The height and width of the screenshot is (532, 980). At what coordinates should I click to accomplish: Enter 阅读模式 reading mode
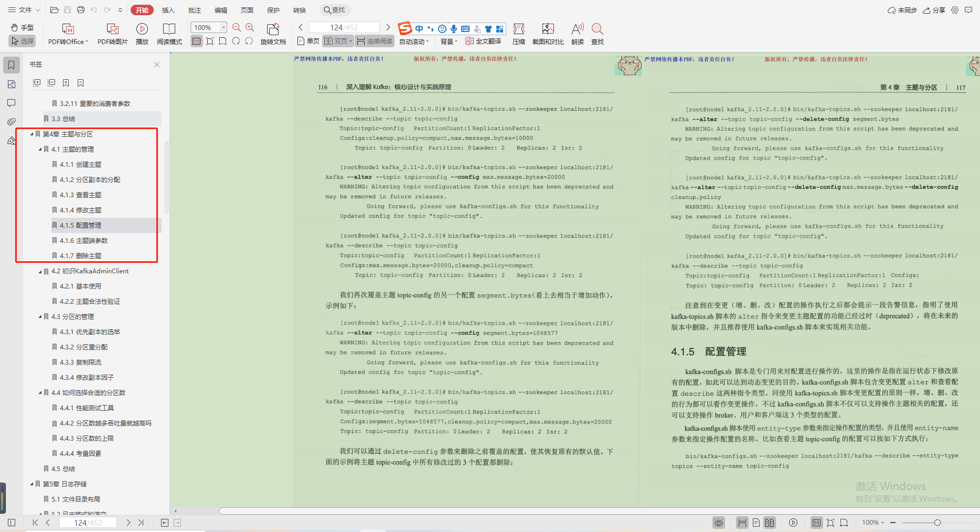click(x=169, y=34)
